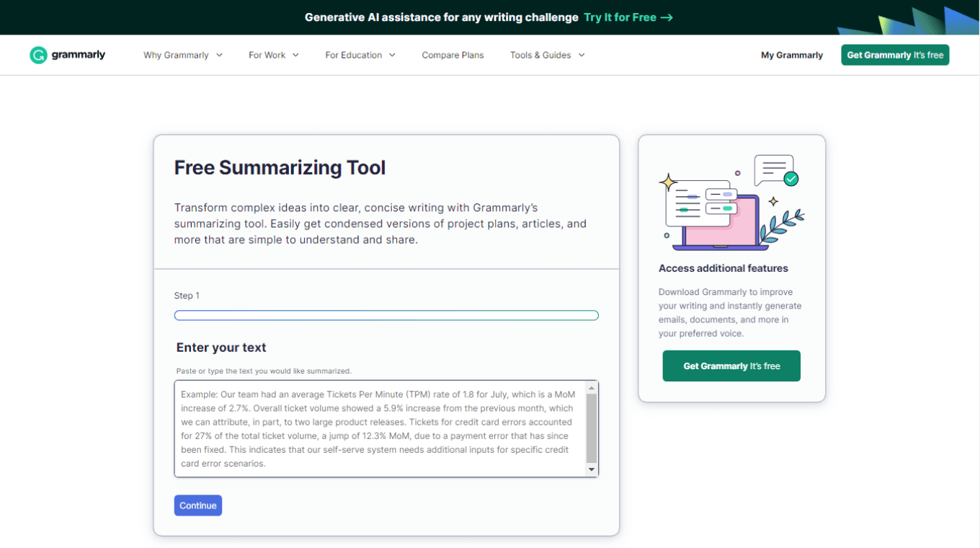
Task: Click the arrow icon after "Try It for Free"
Action: point(667,17)
